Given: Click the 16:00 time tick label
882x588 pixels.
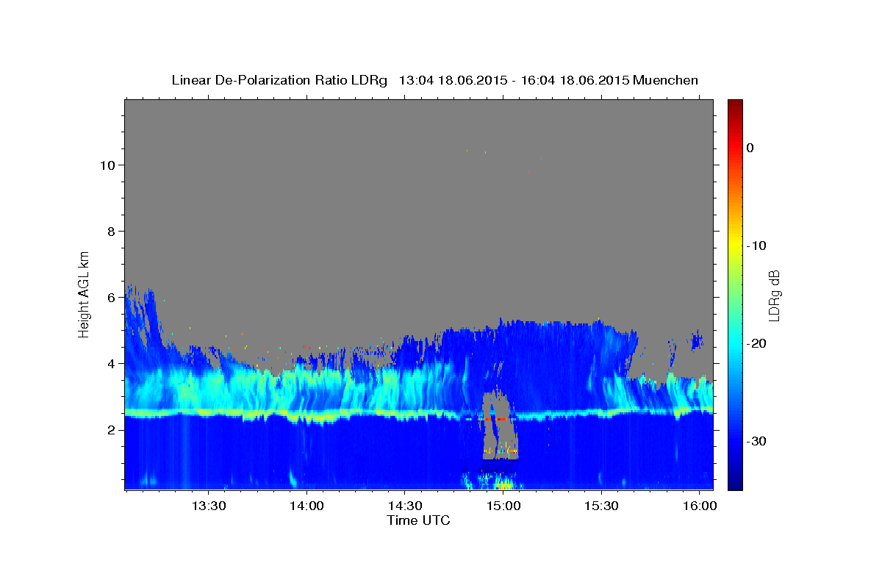Looking at the screenshot, I should (x=700, y=506).
